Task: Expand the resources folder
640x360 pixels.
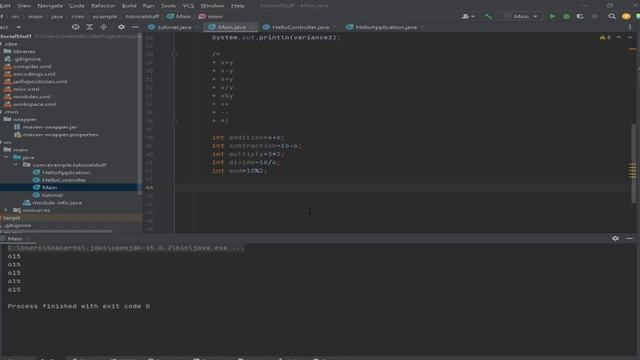Action: click(x=6, y=210)
